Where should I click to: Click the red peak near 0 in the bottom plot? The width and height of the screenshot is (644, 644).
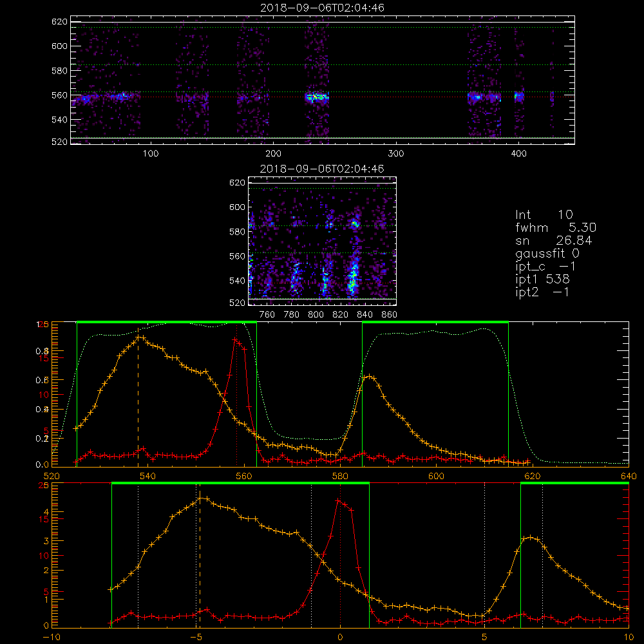338,500
